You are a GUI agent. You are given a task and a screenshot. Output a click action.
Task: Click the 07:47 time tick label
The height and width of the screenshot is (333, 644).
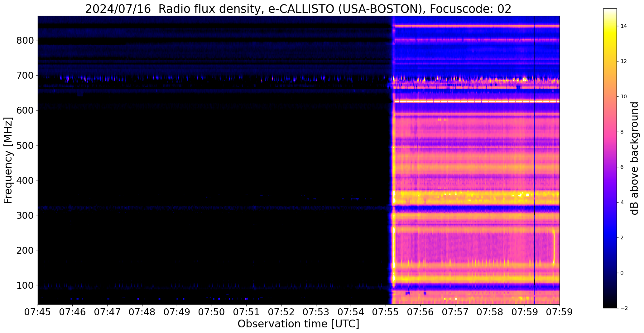108,312
